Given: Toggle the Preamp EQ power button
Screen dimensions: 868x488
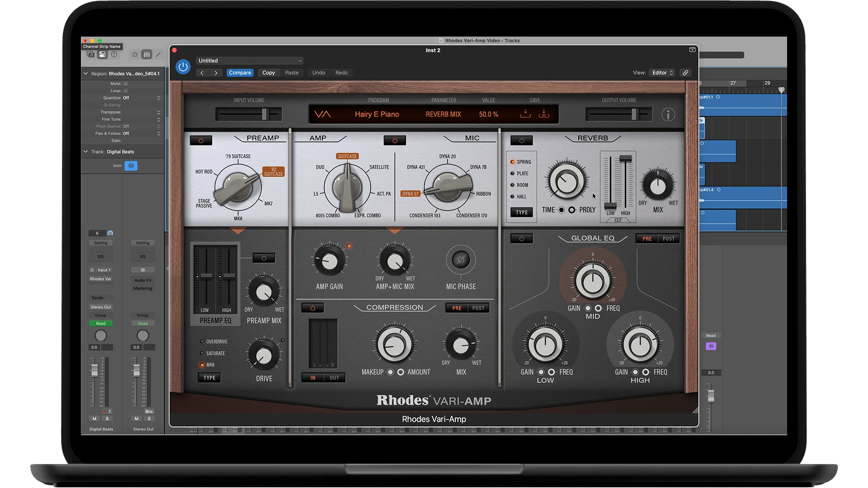Looking at the screenshot, I should tap(264, 258).
